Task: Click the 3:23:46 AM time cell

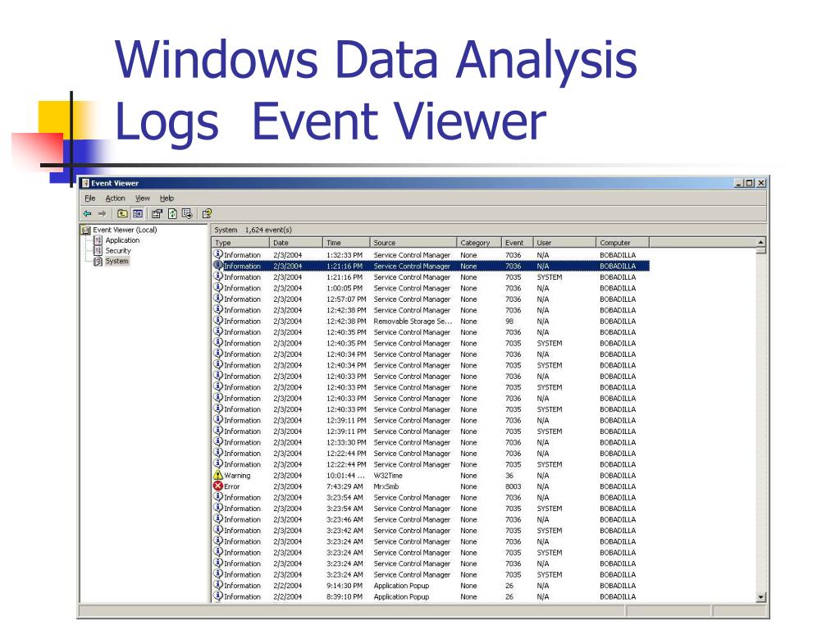Action: coord(345,519)
